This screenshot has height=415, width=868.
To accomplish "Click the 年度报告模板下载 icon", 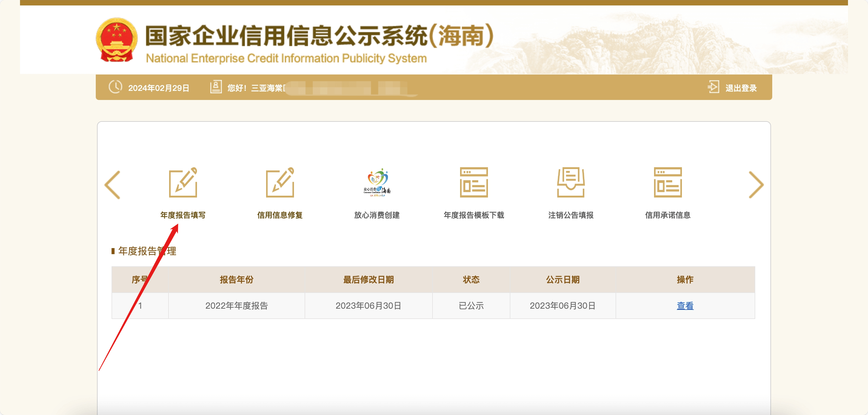I will [474, 182].
